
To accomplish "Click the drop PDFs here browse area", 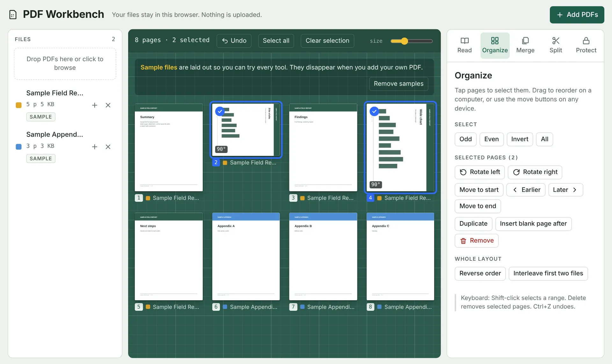I will click(x=65, y=63).
